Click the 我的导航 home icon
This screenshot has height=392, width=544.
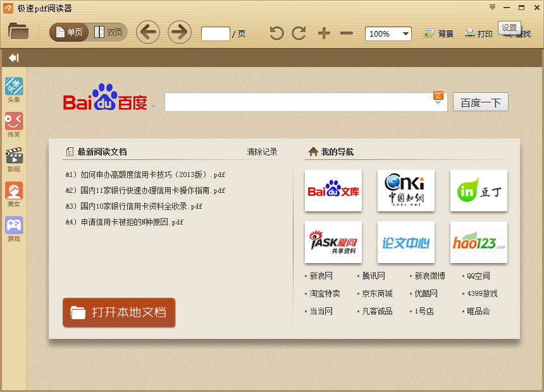tap(313, 152)
